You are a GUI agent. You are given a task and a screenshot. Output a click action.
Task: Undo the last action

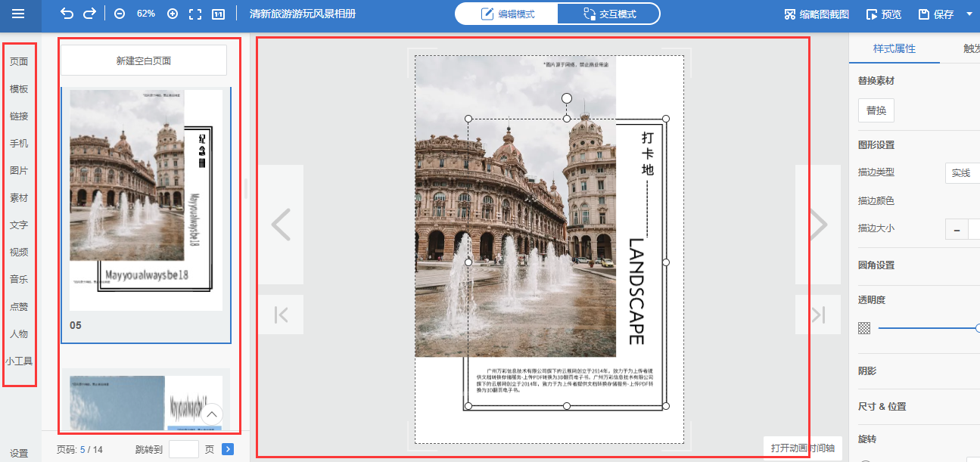pyautogui.click(x=67, y=14)
